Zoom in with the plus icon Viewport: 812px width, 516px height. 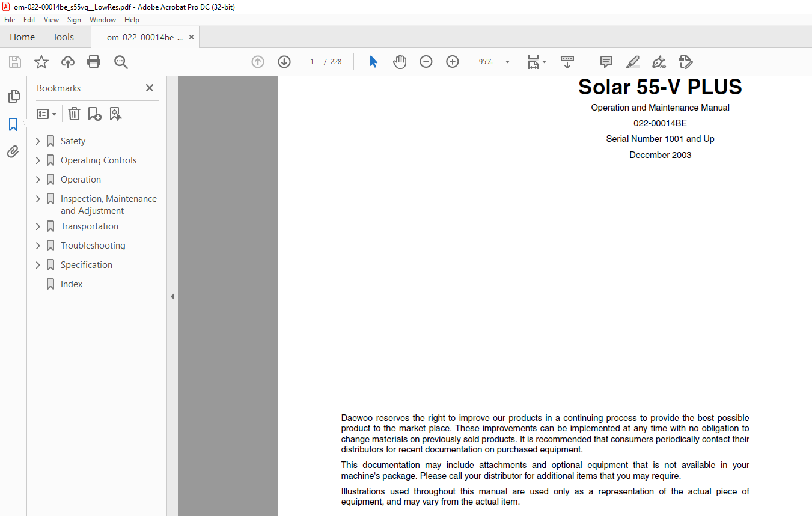click(453, 62)
